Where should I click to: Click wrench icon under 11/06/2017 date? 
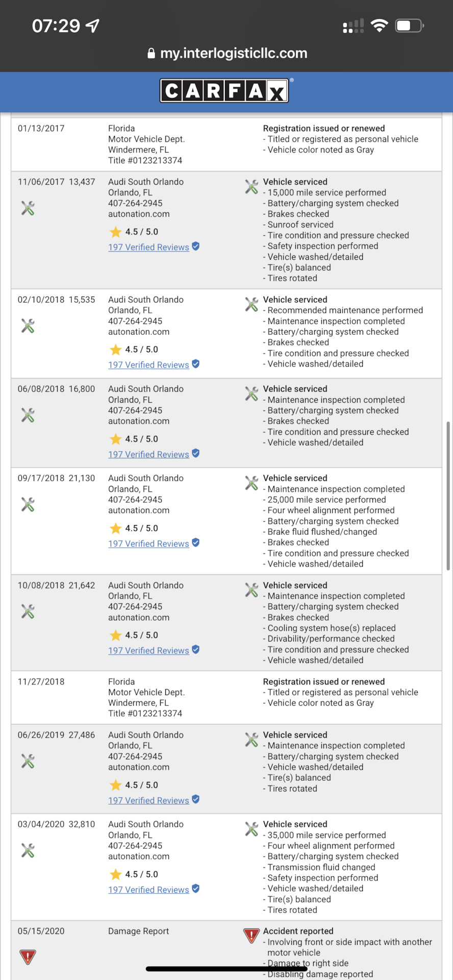point(28,208)
